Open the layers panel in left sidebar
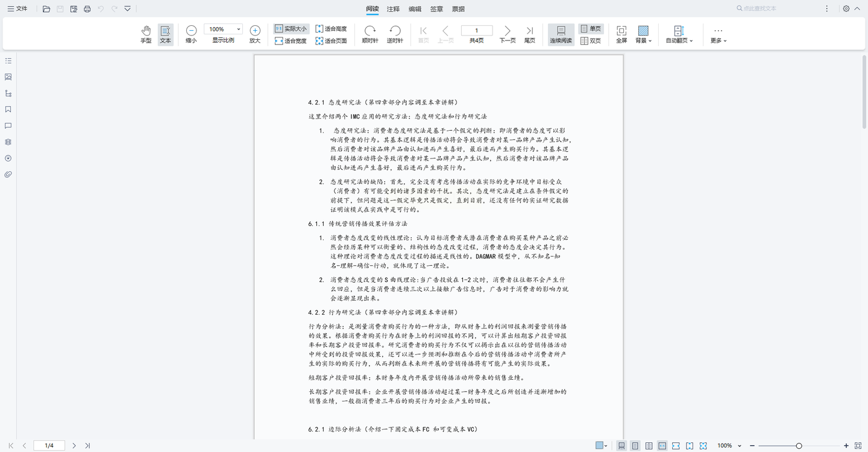 8,142
